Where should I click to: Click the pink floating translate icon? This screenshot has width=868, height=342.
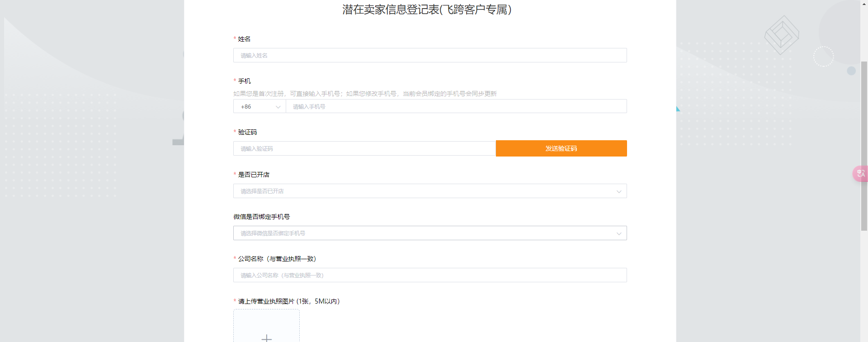click(x=860, y=174)
